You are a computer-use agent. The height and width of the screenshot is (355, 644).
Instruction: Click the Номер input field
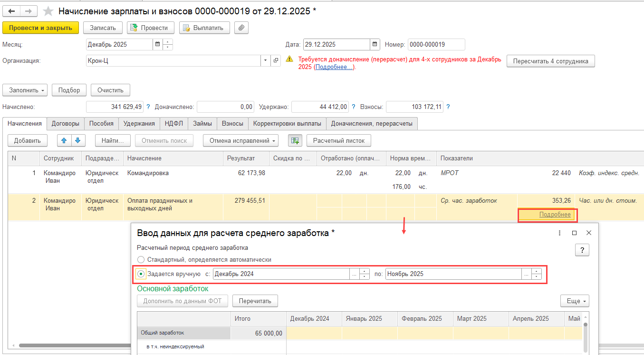click(x=436, y=44)
